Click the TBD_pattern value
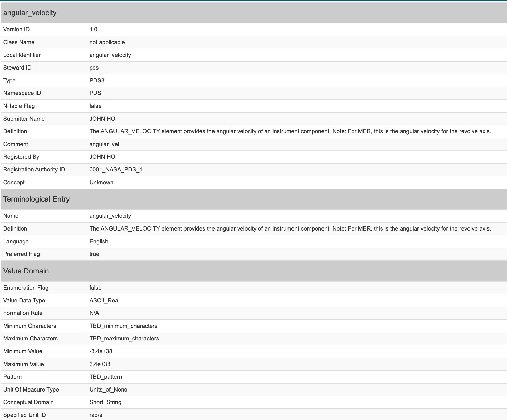Viewport: 507px width, 420px height. click(105, 377)
